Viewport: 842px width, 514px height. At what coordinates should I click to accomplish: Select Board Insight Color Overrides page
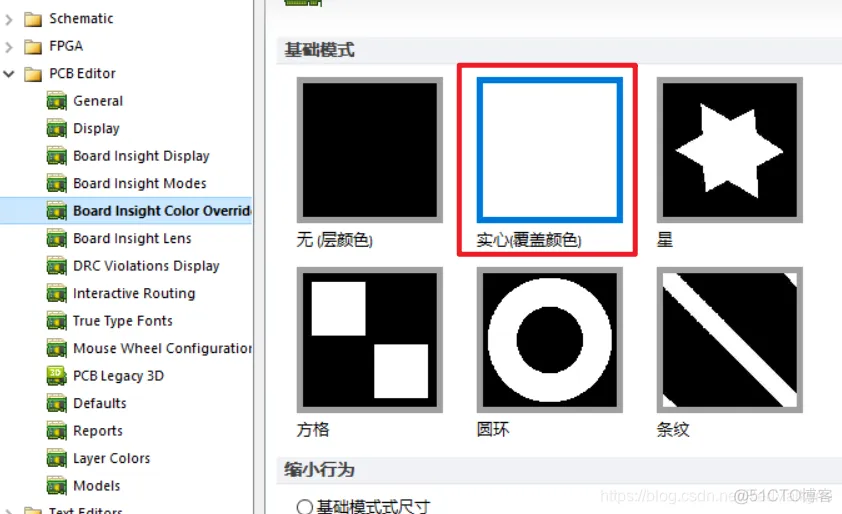pos(162,211)
